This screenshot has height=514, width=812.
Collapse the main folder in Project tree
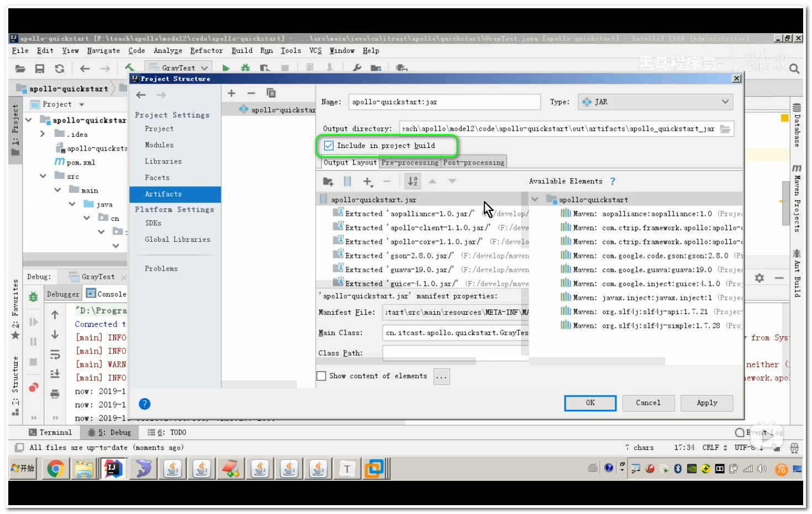pos(57,190)
